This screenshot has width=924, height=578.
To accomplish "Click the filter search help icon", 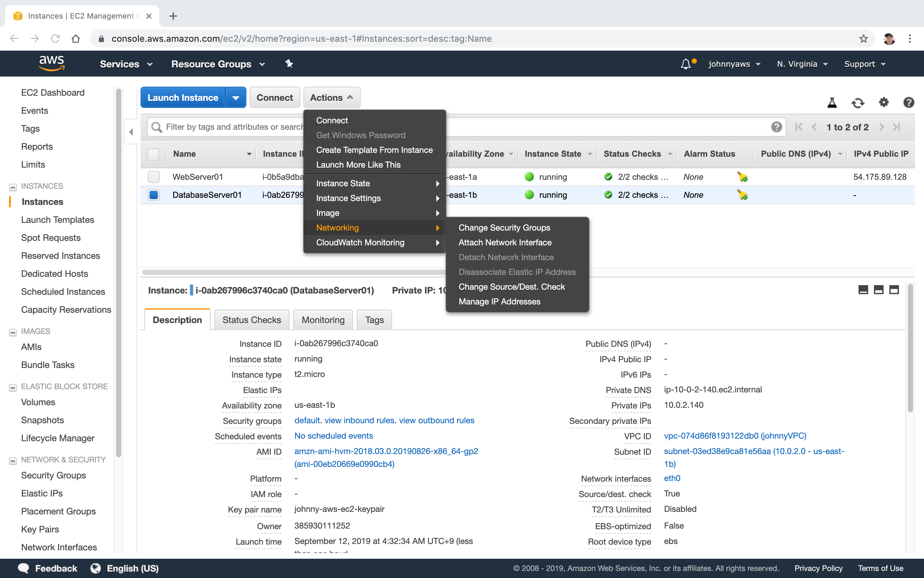I will (x=776, y=127).
